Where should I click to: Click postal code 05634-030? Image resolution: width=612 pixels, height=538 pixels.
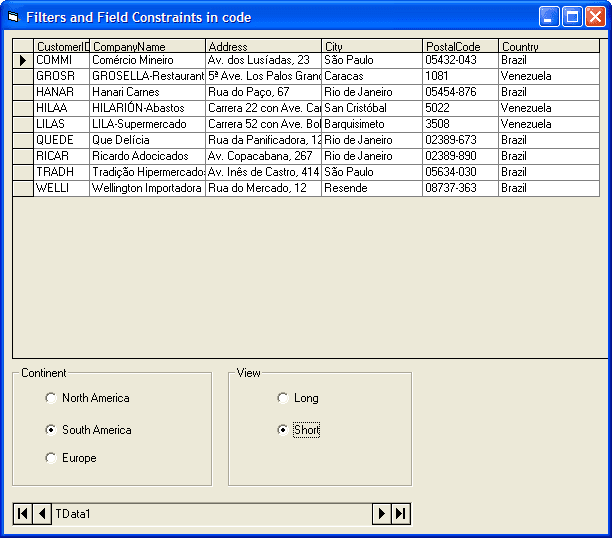pyautogui.click(x=461, y=173)
